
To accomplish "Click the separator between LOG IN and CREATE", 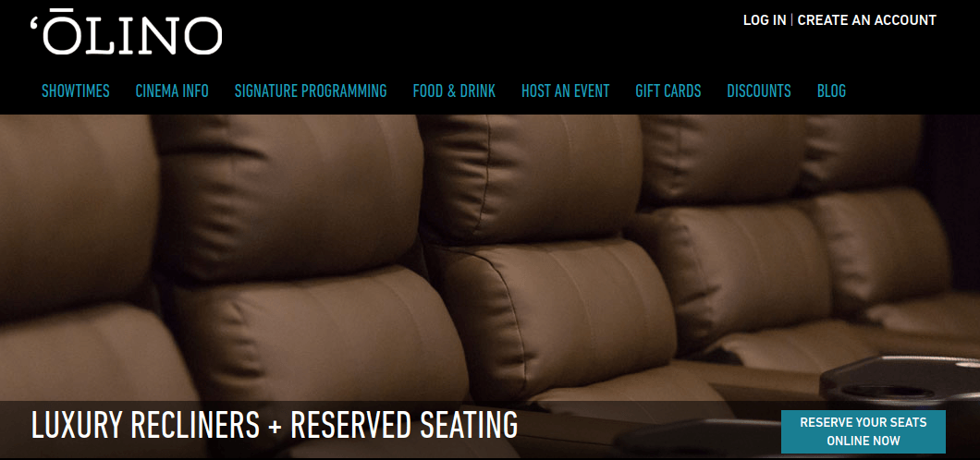I will pyautogui.click(x=792, y=20).
